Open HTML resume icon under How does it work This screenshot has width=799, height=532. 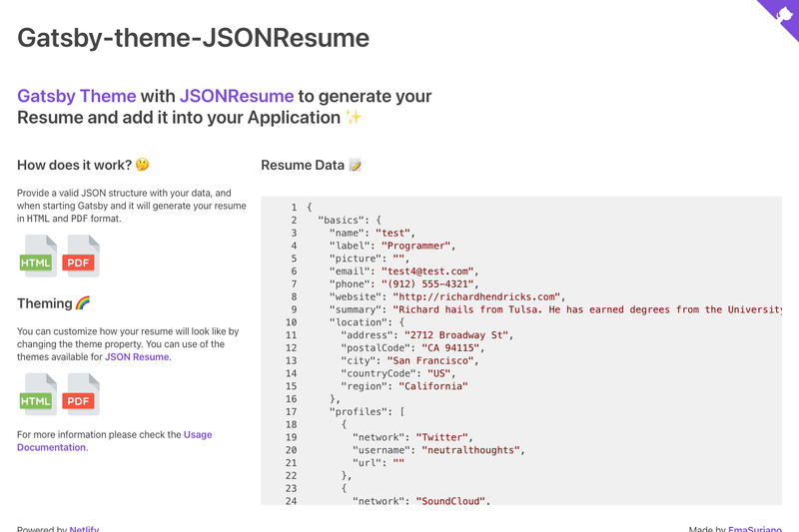pos(37,257)
